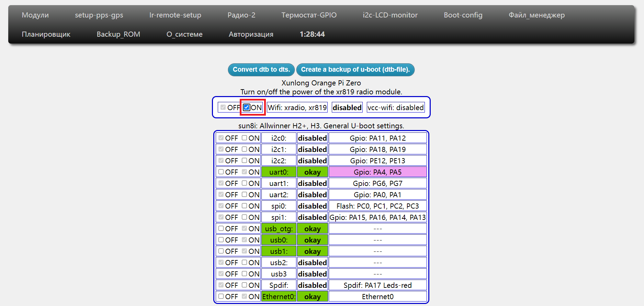The height and width of the screenshot is (306, 644).
Task: Select the Boot-config menu item
Action: coord(463,15)
